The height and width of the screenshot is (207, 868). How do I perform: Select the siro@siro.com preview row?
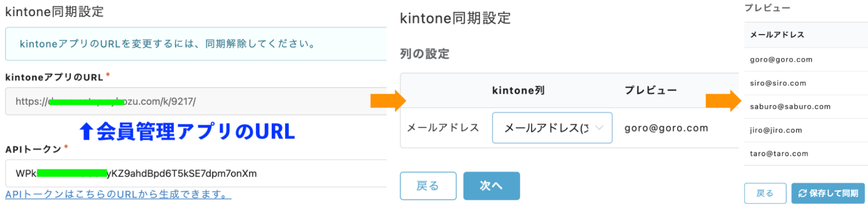[806, 83]
